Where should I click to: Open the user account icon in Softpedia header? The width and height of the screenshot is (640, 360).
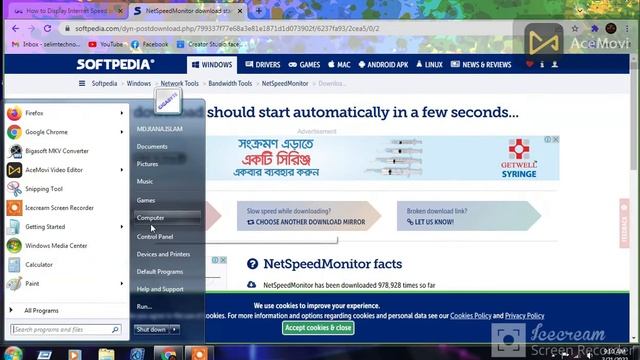[x=555, y=64]
